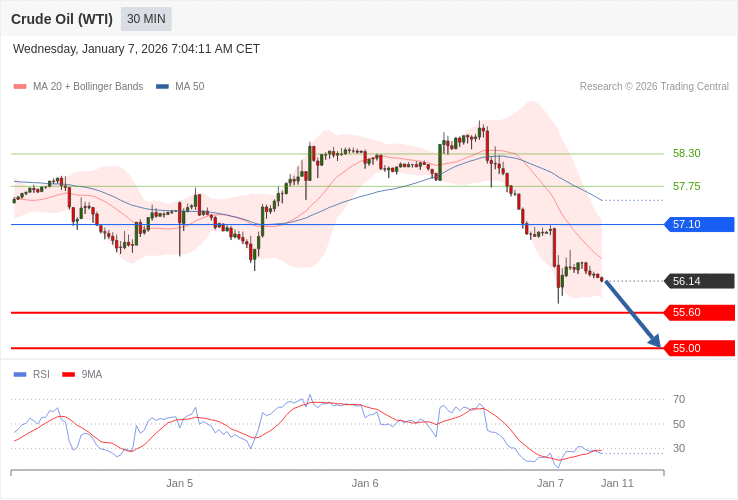Click the RSI 70 level label
Screen dimensions: 738x500
[x=679, y=399]
